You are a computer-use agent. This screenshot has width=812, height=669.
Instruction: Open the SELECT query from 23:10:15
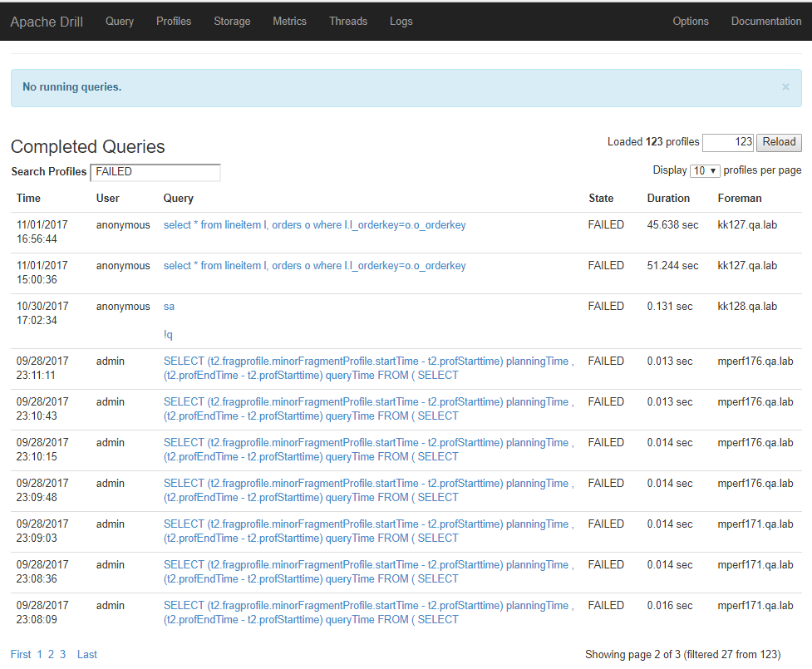[369, 450]
